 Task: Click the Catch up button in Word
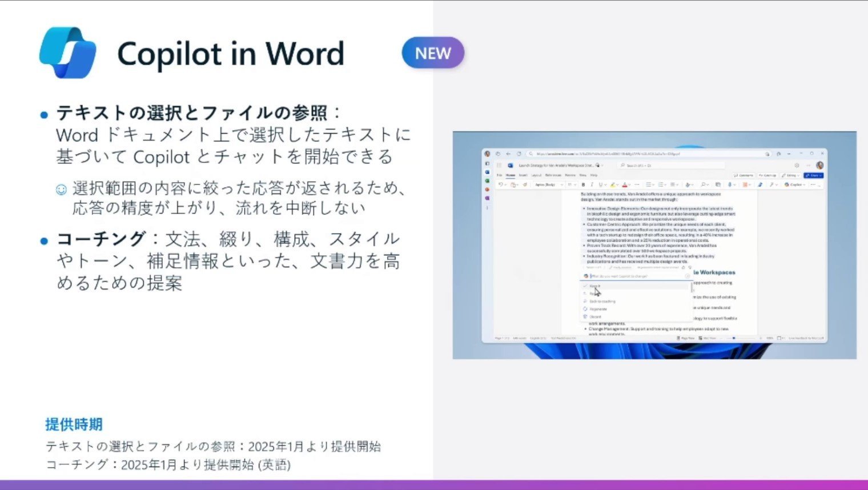click(x=767, y=175)
